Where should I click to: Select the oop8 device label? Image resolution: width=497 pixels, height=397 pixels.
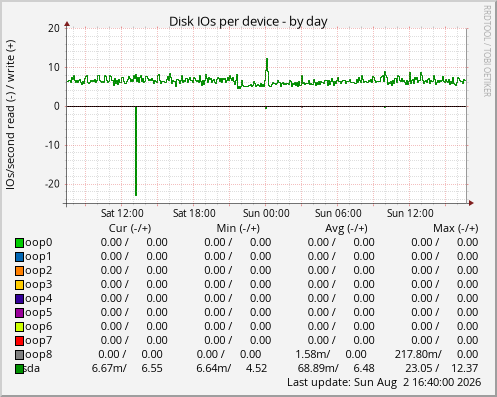pos(38,355)
